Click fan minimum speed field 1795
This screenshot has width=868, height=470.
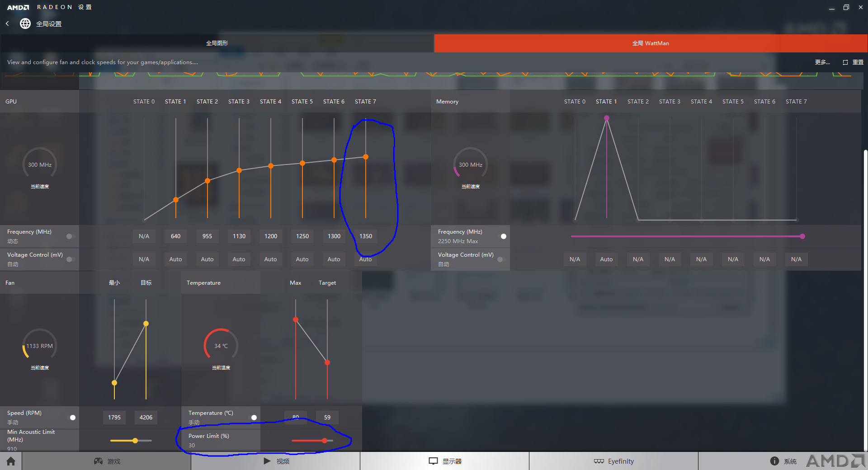[114, 418]
